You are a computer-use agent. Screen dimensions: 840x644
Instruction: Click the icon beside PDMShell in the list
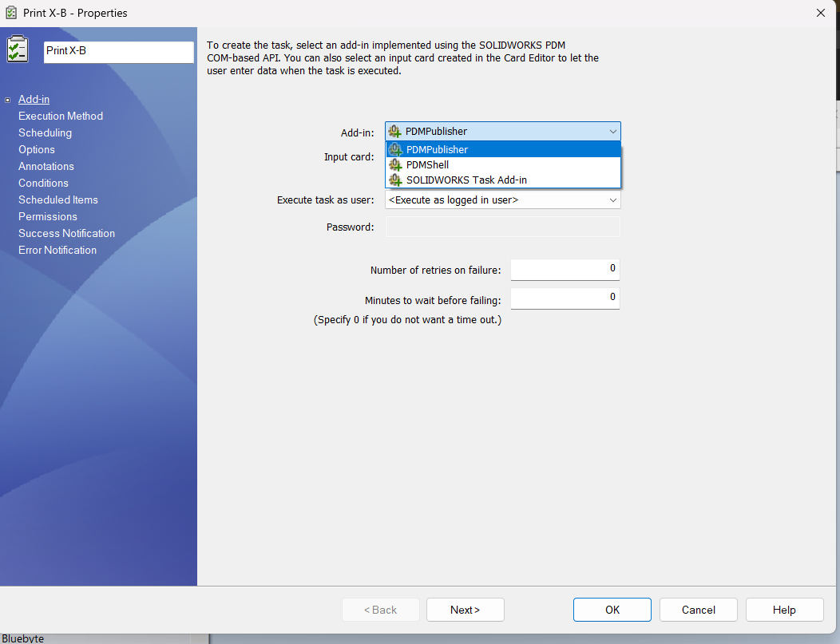395,165
